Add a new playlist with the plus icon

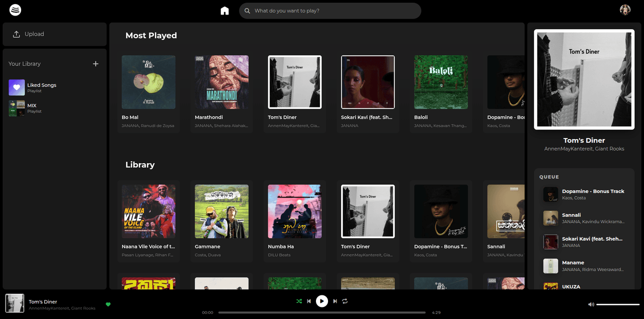point(96,64)
